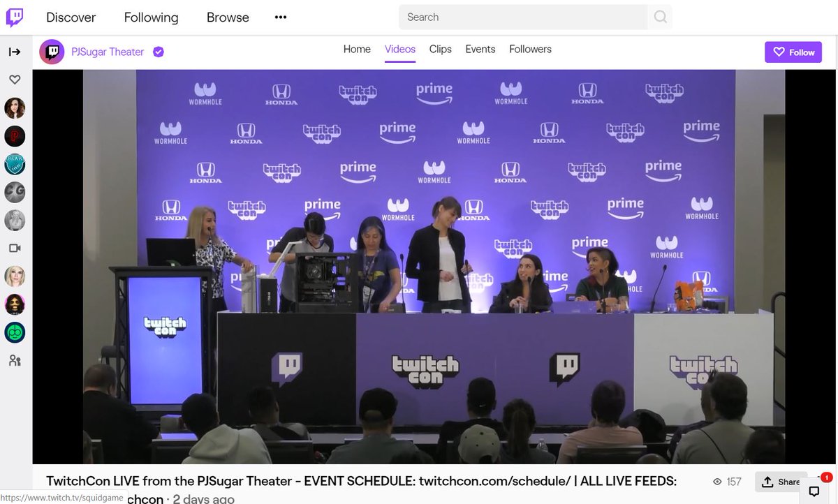Open the red P avatar channel
This screenshot has width=838, height=504.
pos(15,136)
